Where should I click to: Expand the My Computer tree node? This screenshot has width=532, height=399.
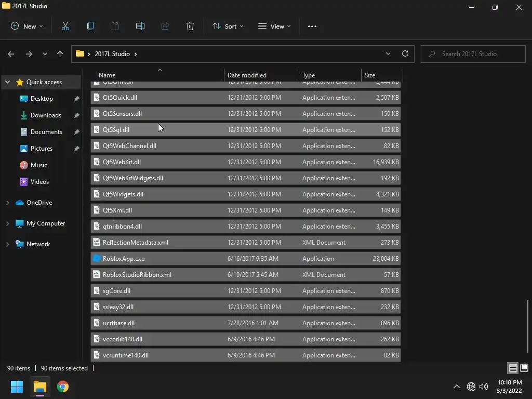[7, 223]
